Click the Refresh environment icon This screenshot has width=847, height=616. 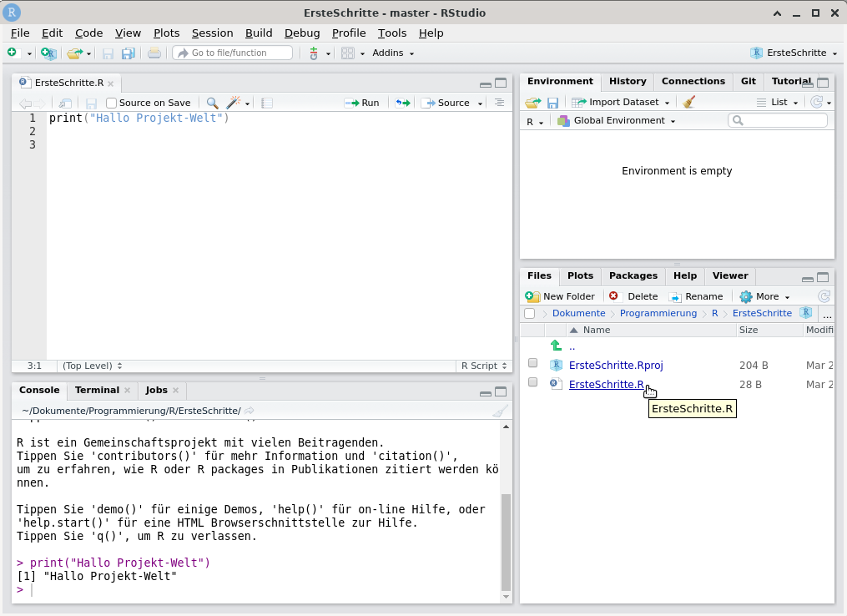pos(817,102)
